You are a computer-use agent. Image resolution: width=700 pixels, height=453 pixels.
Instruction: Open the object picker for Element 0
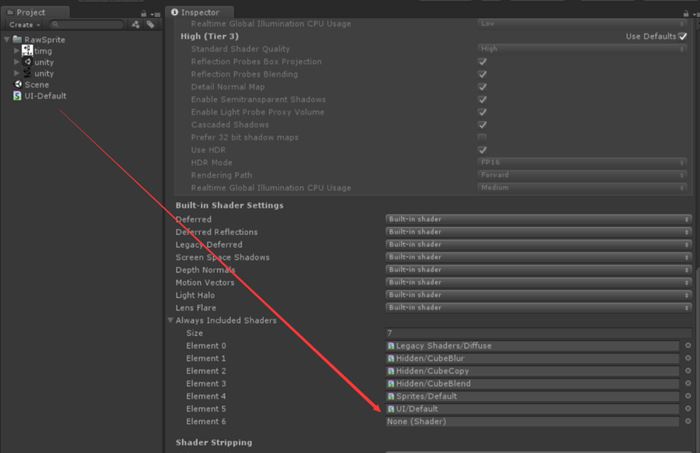tap(687, 346)
